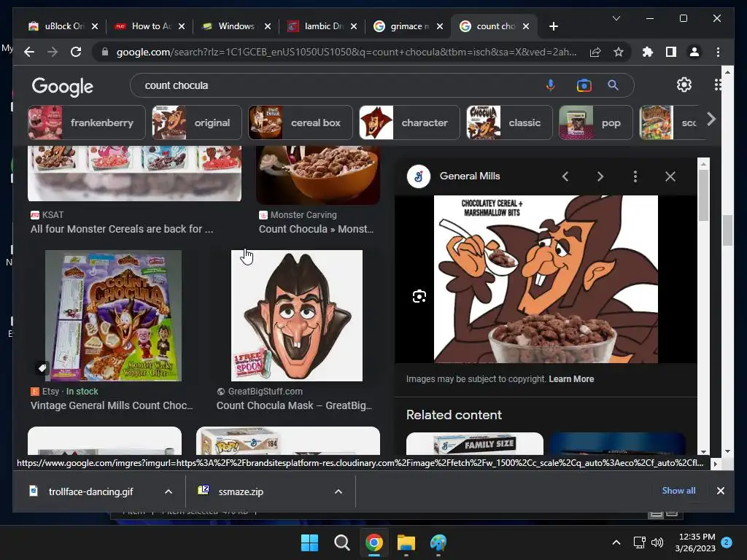Filter results by classic chip

509,122
